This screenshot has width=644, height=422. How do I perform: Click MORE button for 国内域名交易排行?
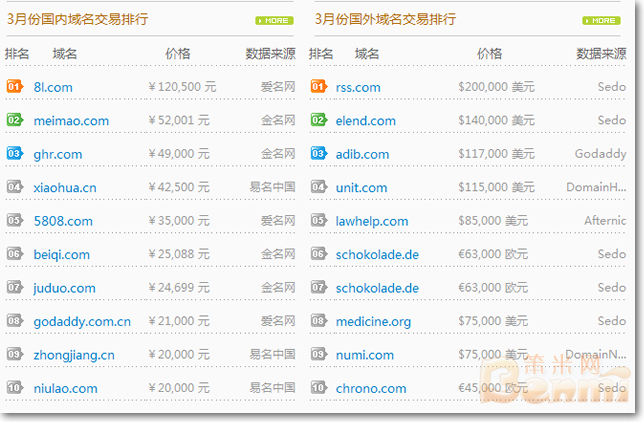tap(274, 21)
